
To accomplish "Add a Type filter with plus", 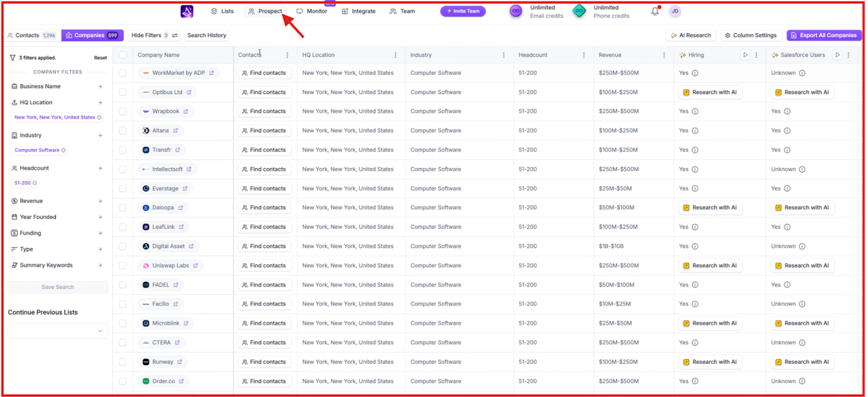I will [100, 249].
